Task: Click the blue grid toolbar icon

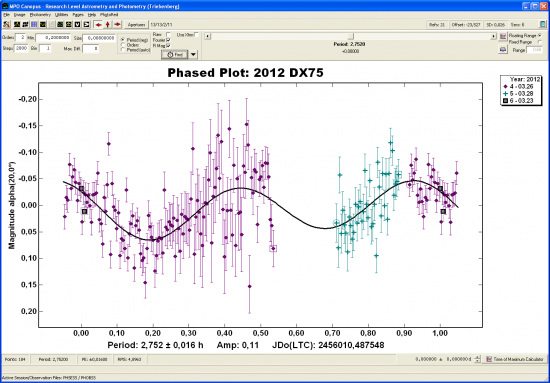Action: (34, 25)
